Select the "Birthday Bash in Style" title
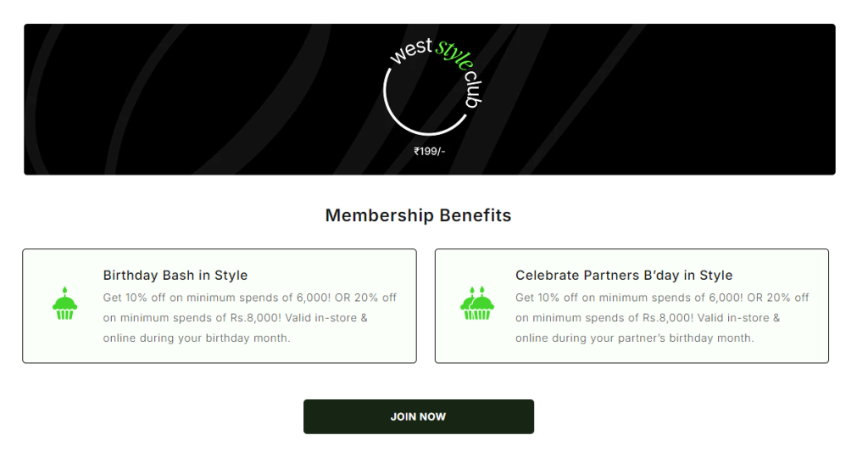Image resolution: width=868 pixels, height=452 pixels. point(175,276)
